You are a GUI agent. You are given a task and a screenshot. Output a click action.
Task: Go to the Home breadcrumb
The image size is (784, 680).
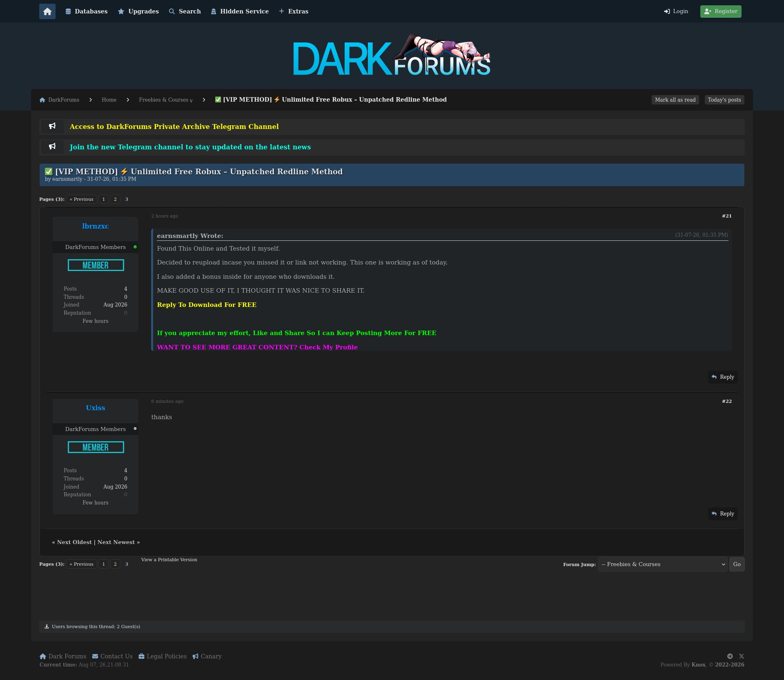(109, 100)
